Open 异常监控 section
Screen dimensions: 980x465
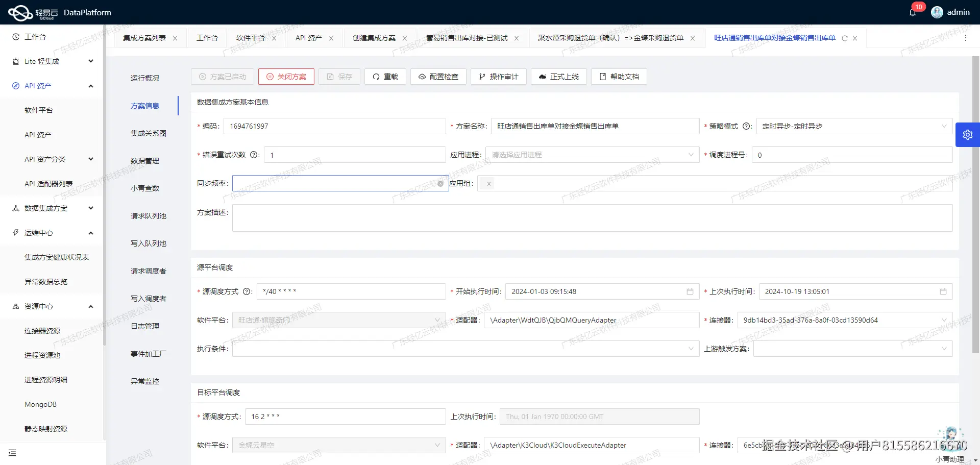(145, 381)
